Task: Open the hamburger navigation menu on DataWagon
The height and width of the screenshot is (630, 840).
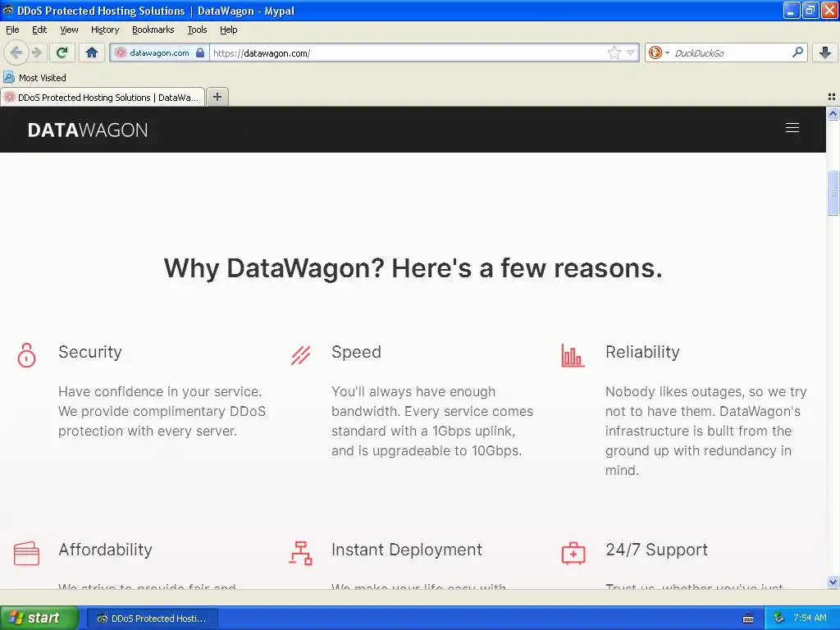Action: [792, 128]
